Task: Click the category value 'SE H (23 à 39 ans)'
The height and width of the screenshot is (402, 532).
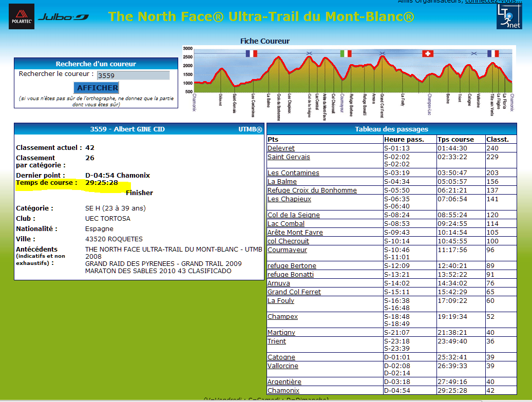Action: [x=116, y=208]
